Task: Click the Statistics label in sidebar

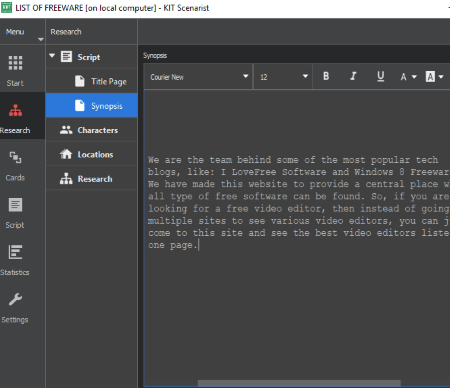Action: [15, 272]
